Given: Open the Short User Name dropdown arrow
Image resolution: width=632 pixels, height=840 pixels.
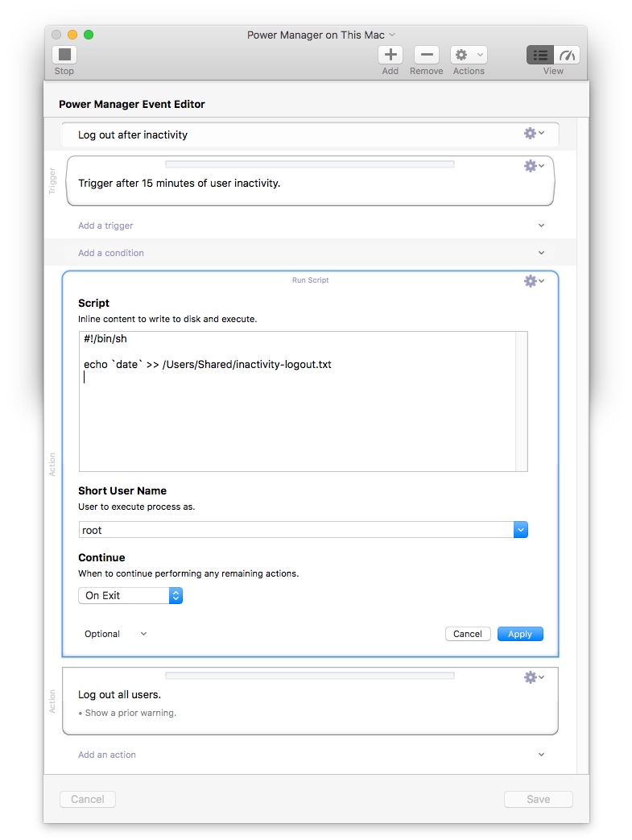Looking at the screenshot, I should (x=521, y=530).
